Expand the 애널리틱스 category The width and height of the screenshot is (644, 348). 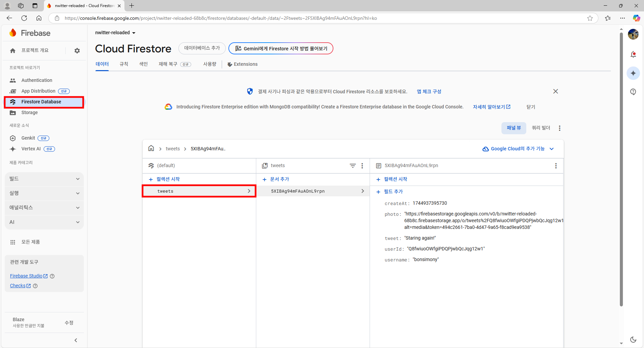click(44, 208)
